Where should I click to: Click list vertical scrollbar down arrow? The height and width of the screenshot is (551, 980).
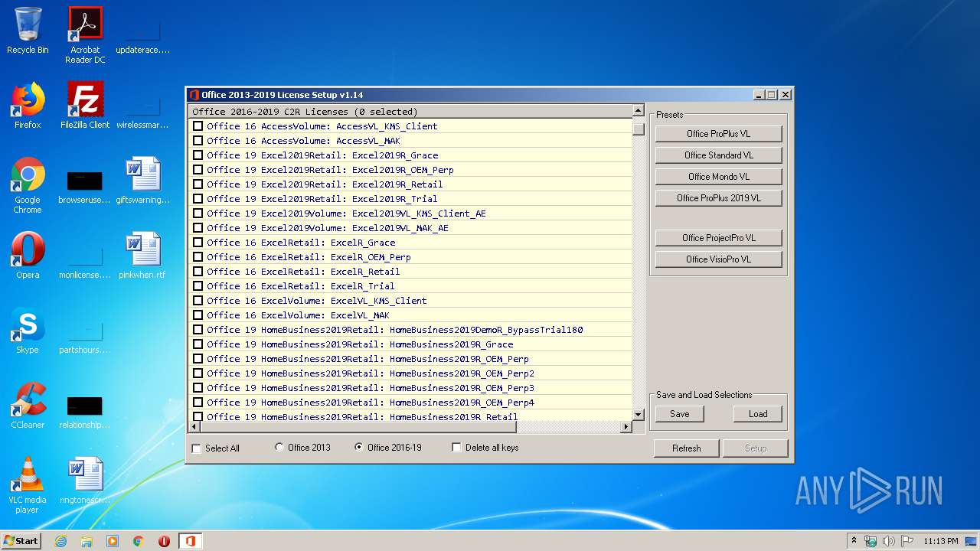tap(639, 415)
